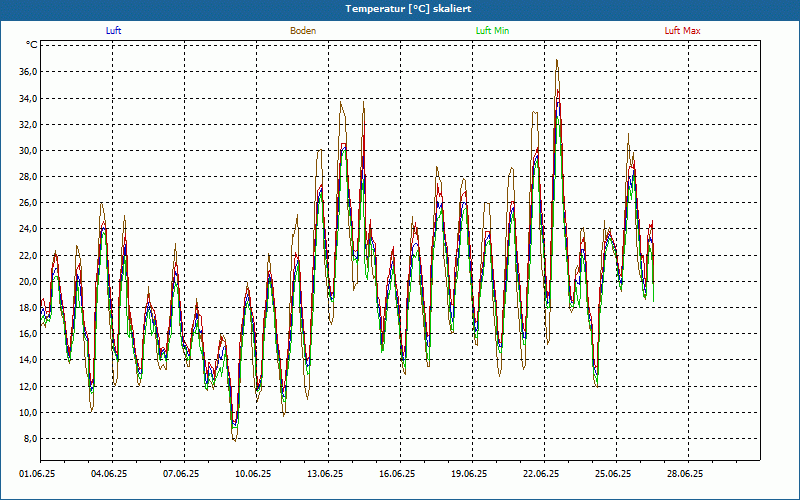Viewport: 800px width, 500px height.
Task: Click the date label 01.06.25
Action: pyautogui.click(x=37, y=474)
